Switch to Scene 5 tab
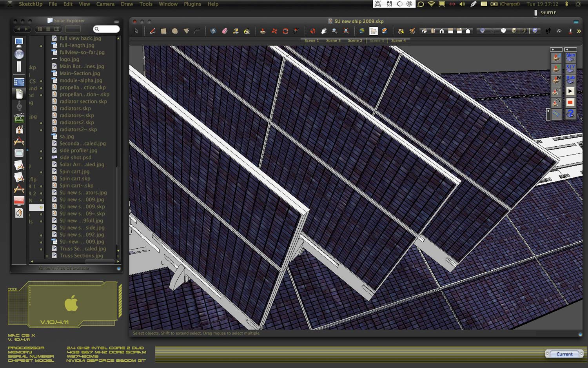 point(334,40)
